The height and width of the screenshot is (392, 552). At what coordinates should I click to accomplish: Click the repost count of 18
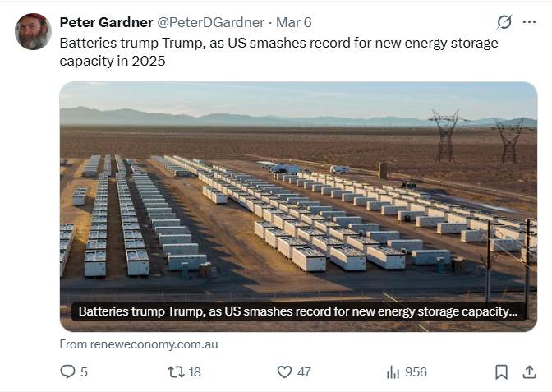tap(195, 372)
